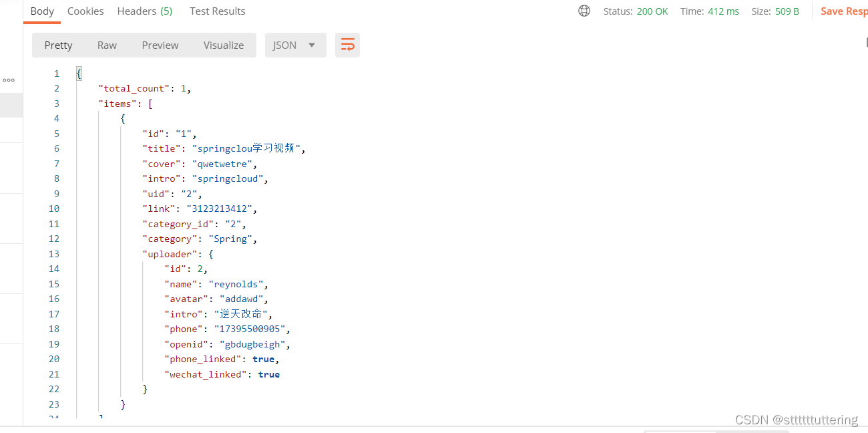Click the response time 412 ms
This screenshot has width=868, height=433.
click(x=724, y=11)
